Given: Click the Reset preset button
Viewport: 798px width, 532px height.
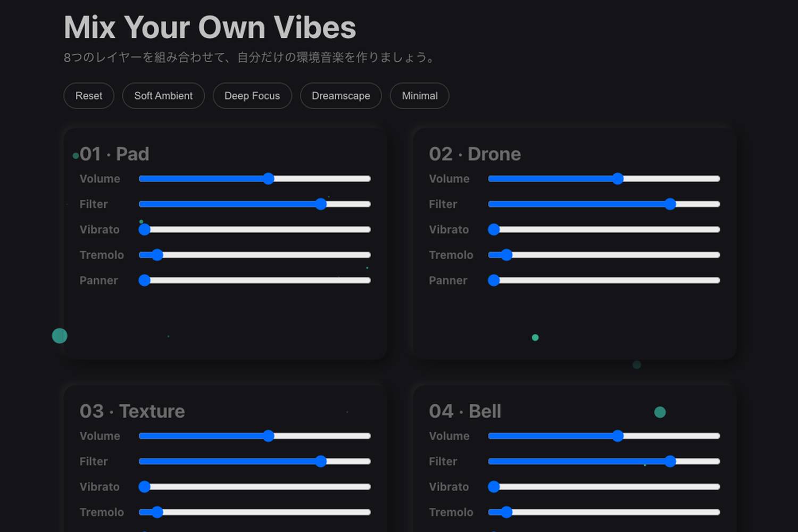Looking at the screenshot, I should [x=89, y=96].
